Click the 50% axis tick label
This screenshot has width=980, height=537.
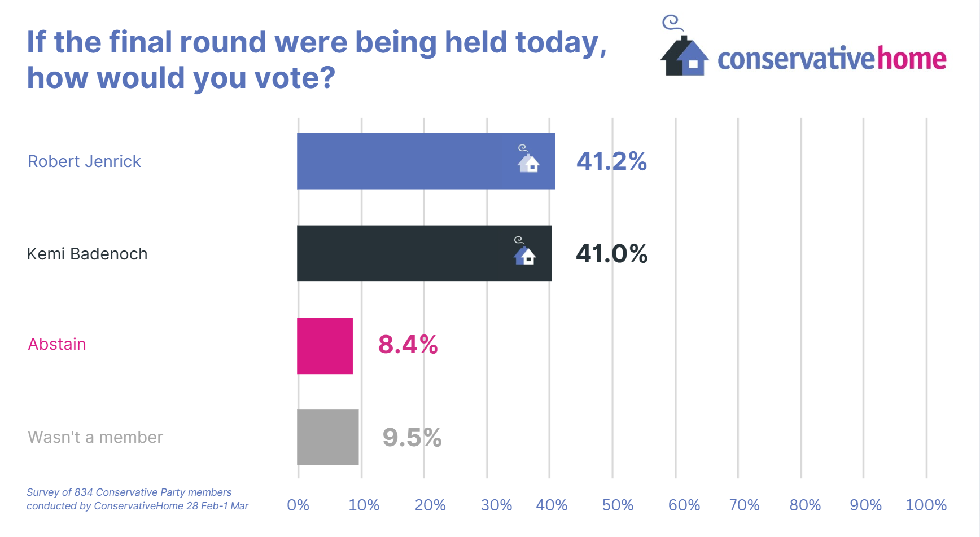point(618,505)
